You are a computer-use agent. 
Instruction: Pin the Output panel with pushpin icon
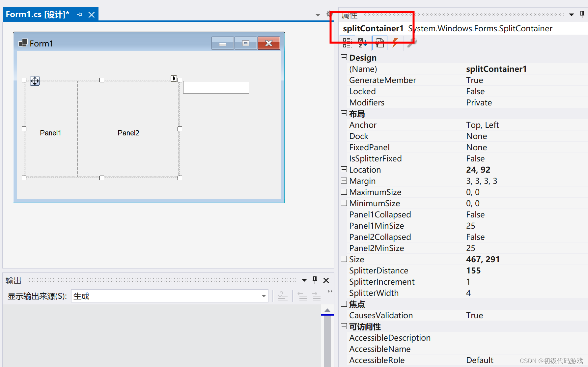tap(315, 280)
